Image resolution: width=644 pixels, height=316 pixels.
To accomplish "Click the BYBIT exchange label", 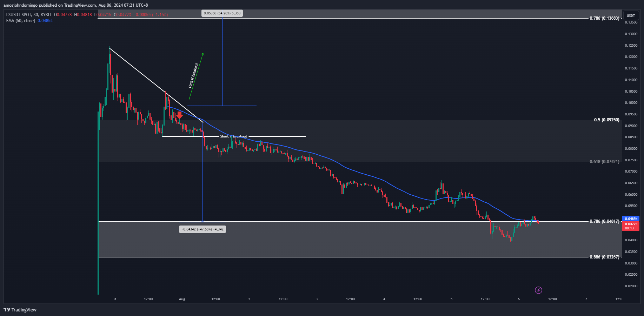I will coord(46,15).
